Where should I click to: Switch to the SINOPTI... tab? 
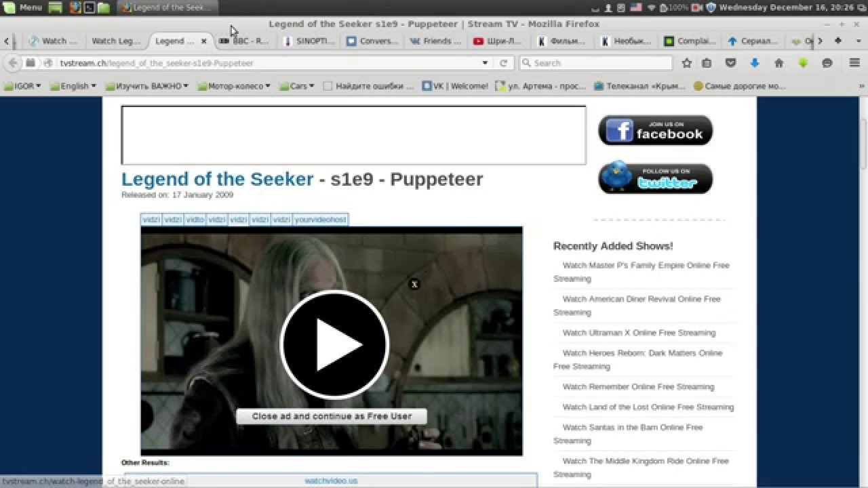click(x=309, y=41)
